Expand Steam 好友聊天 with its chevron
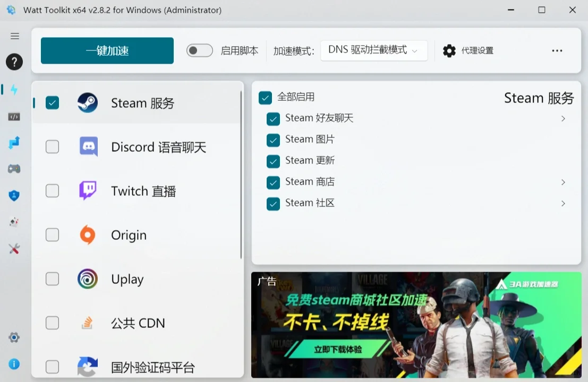The width and height of the screenshot is (588, 382). click(x=563, y=118)
